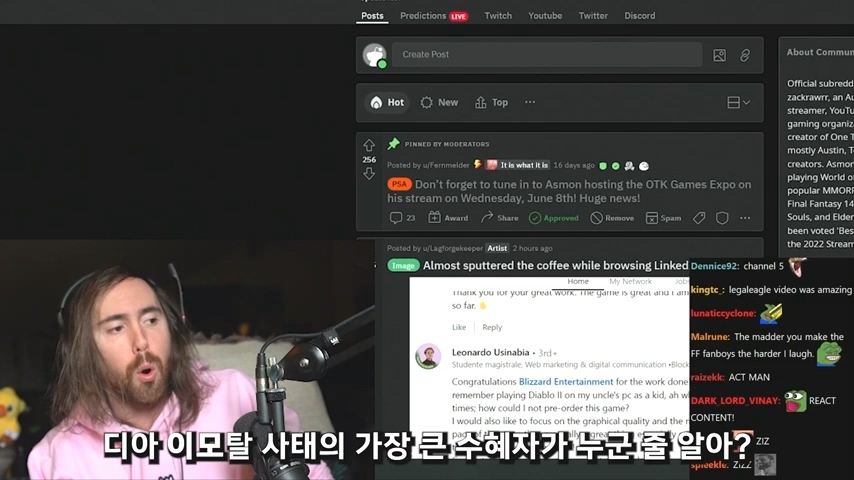
Task: Sort posts by New
Action: [439, 102]
